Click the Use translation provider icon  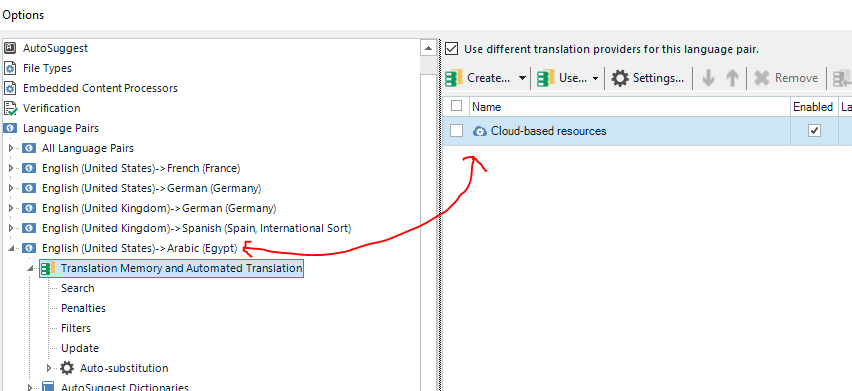click(x=546, y=78)
